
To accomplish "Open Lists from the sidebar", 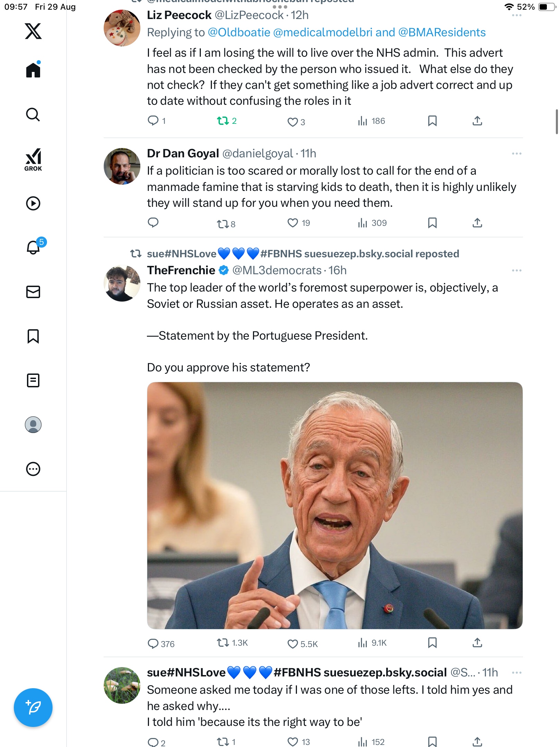I will (33, 380).
